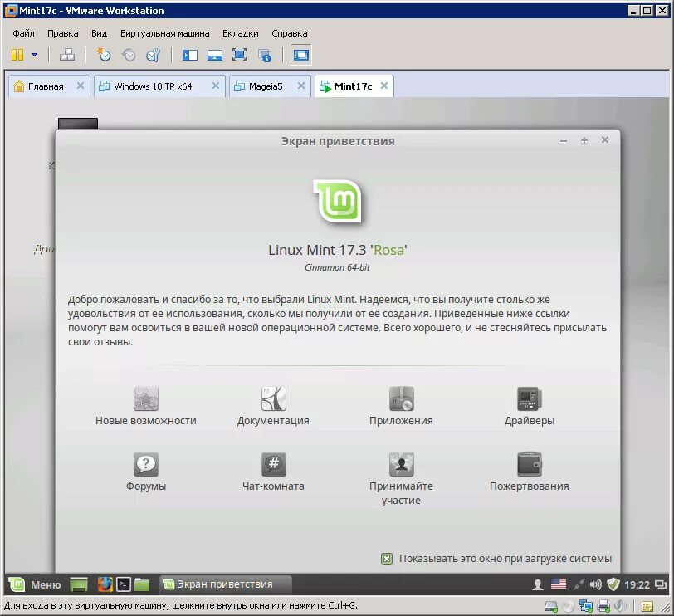The width and height of the screenshot is (674, 616).
Task: Open the Вид menu
Action: 99,33
